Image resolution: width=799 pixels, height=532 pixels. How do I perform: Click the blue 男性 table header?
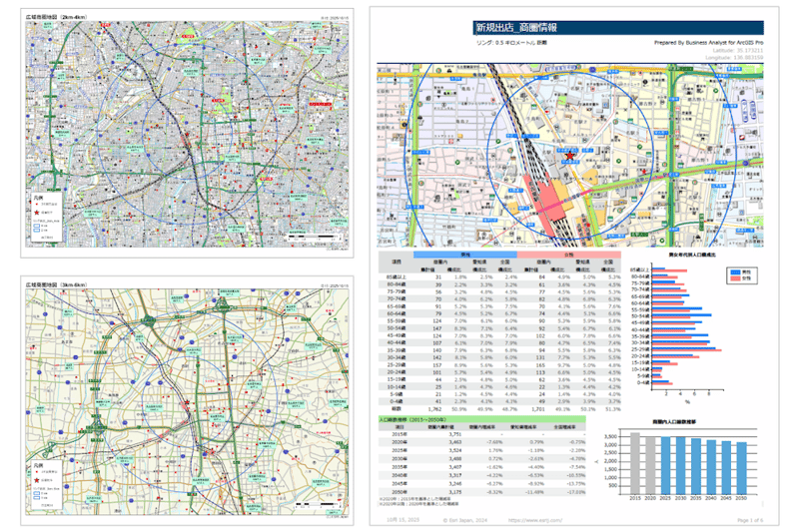pos(463,256)
